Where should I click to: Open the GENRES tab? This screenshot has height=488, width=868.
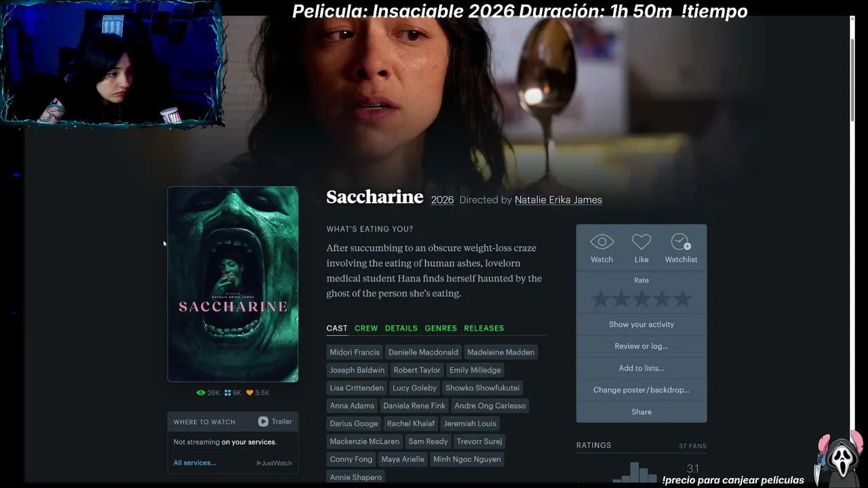click(441, 328)
